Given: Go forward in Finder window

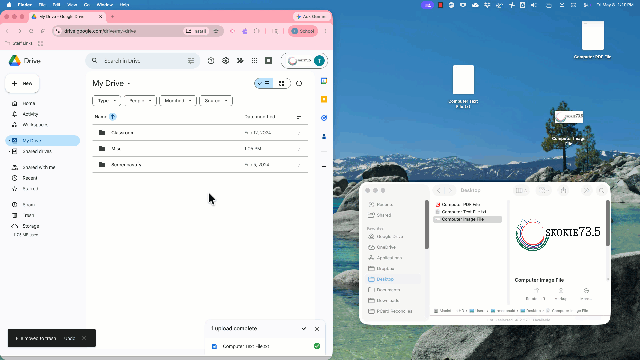Looking at the screenshot, I should tap(450, 190).
